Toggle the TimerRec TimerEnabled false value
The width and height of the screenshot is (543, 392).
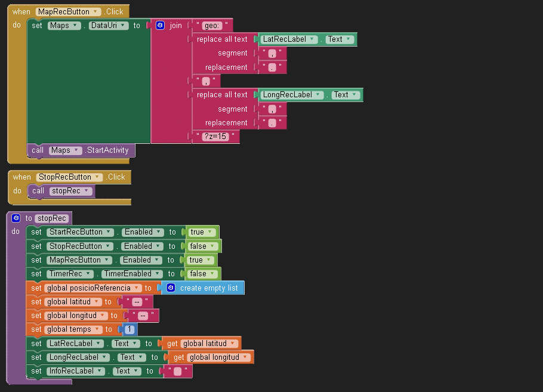(x=202, y=274)
